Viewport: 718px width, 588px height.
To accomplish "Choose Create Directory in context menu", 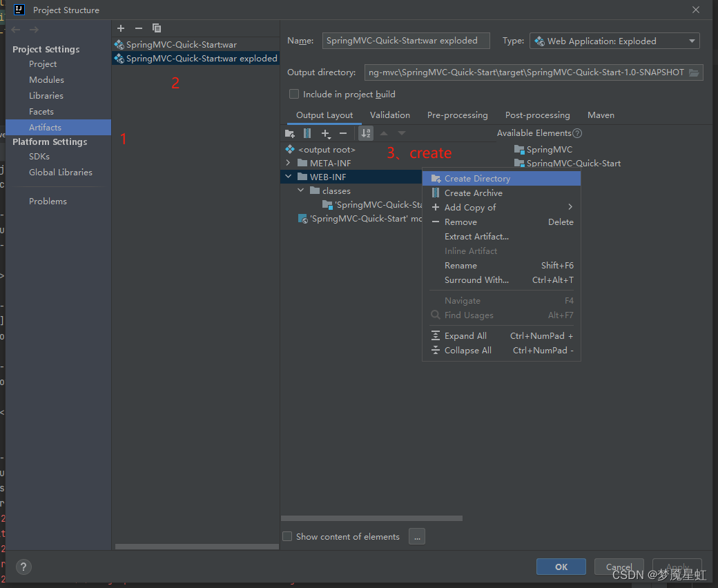I will coord(501,179).
